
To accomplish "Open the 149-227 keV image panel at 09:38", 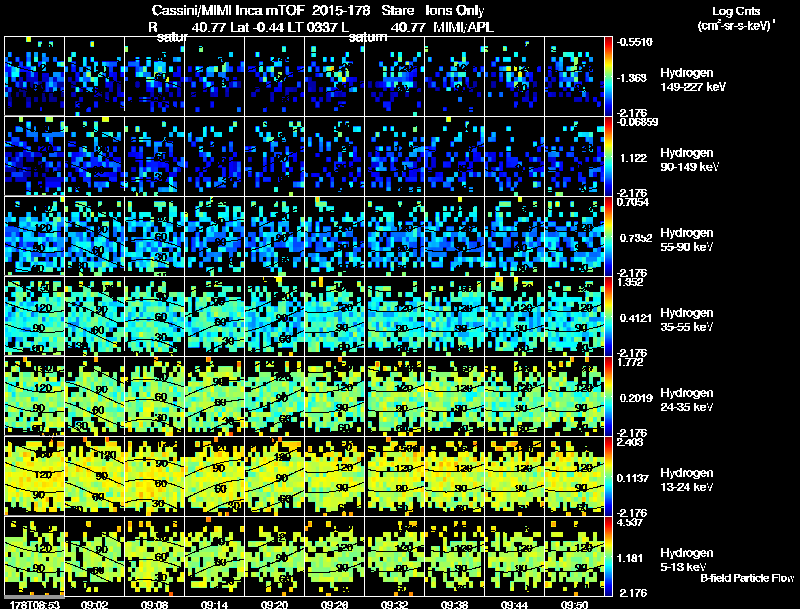I will 455,76.
